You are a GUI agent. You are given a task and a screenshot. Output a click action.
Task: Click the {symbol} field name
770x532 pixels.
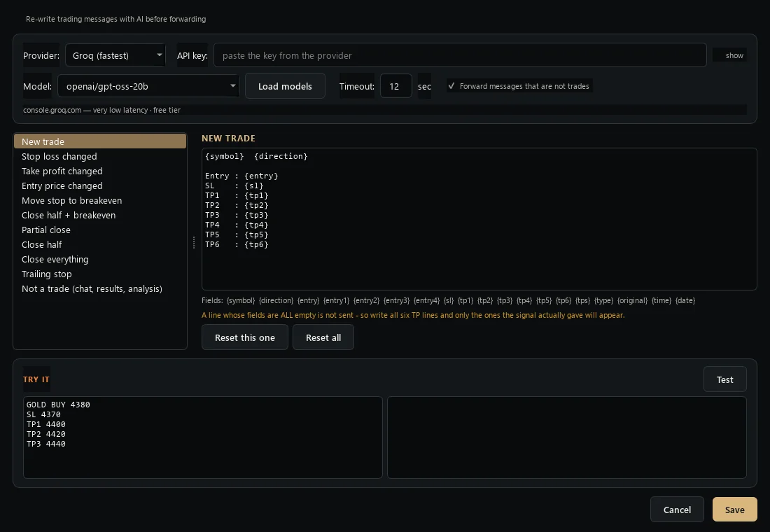tap(241, 300)
